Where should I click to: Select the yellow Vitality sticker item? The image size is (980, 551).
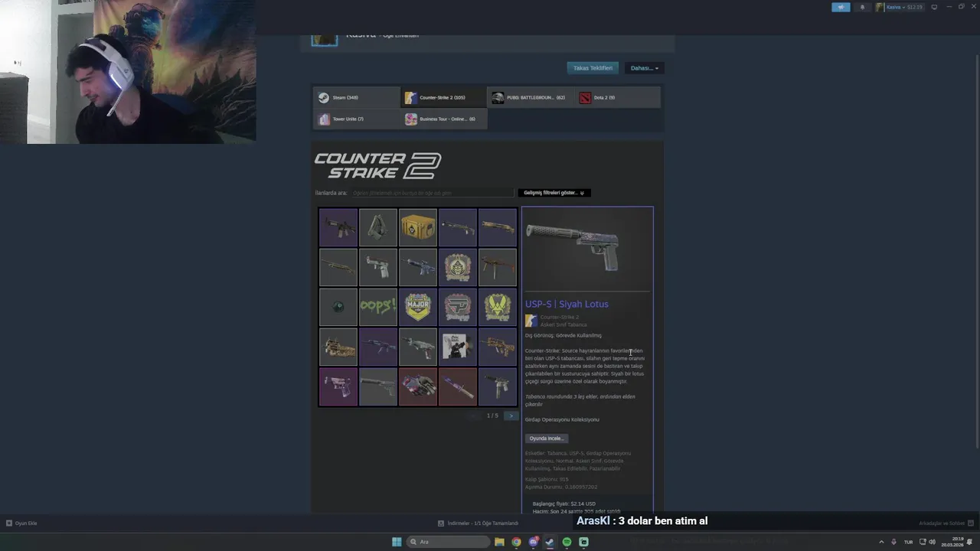coord(498,307)
